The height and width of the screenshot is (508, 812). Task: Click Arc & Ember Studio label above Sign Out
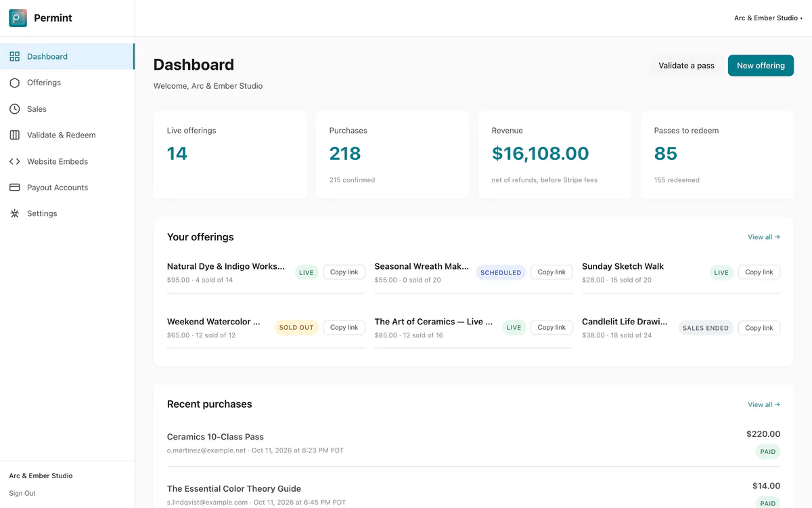tap(41, 475)
